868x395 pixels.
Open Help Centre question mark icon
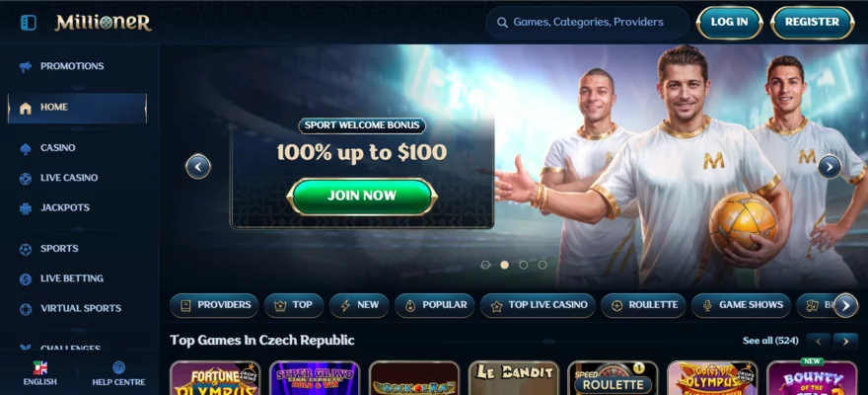click(118, 367)
